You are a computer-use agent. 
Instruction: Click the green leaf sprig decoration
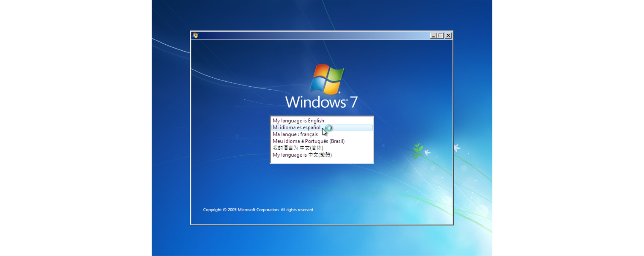[x=418, y=150]
